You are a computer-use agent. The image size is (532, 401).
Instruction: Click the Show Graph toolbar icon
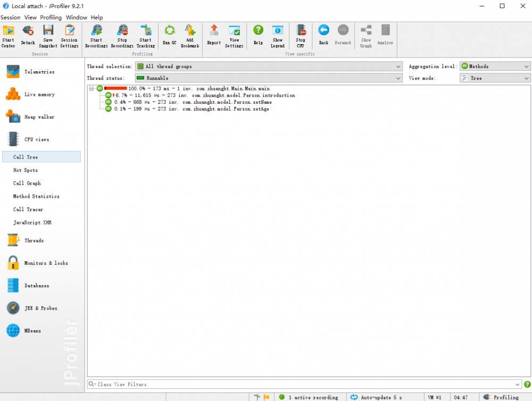click(366, 36)
